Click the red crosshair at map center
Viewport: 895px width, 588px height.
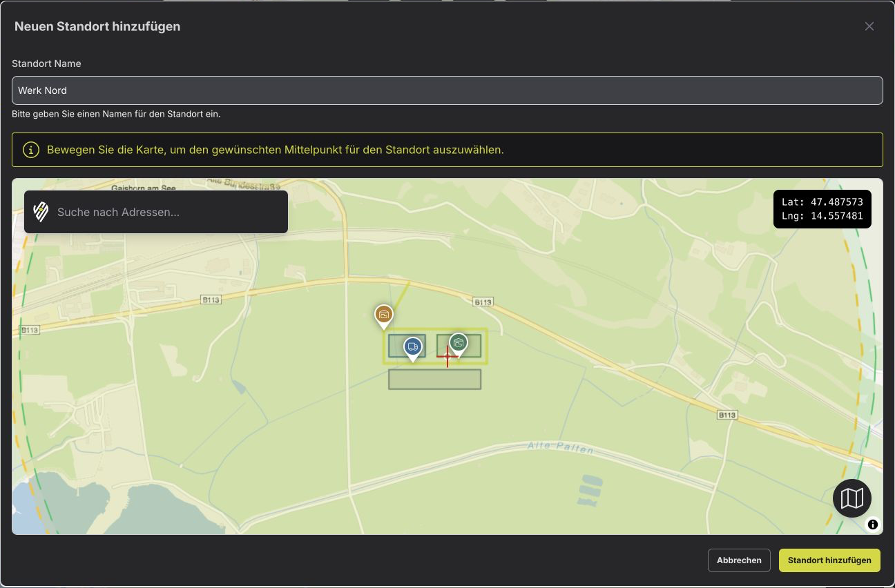tap(447, 356)
